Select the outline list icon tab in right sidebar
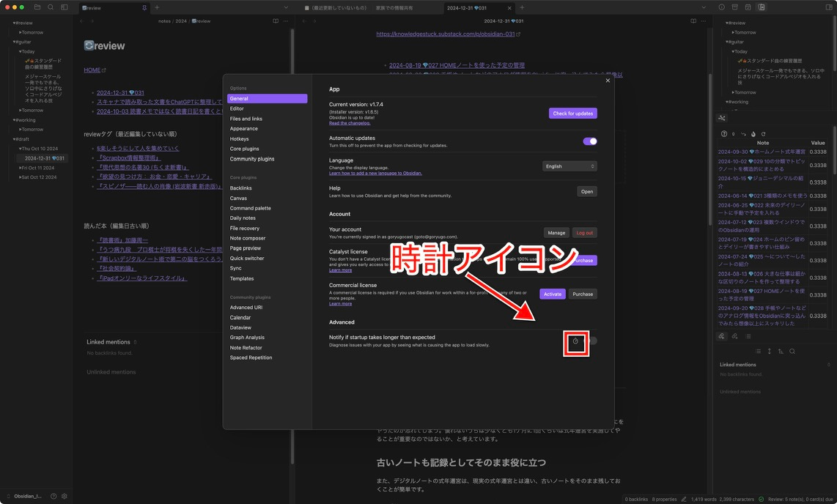Screen dimensions: 837x504 click(x=748, y=336)
